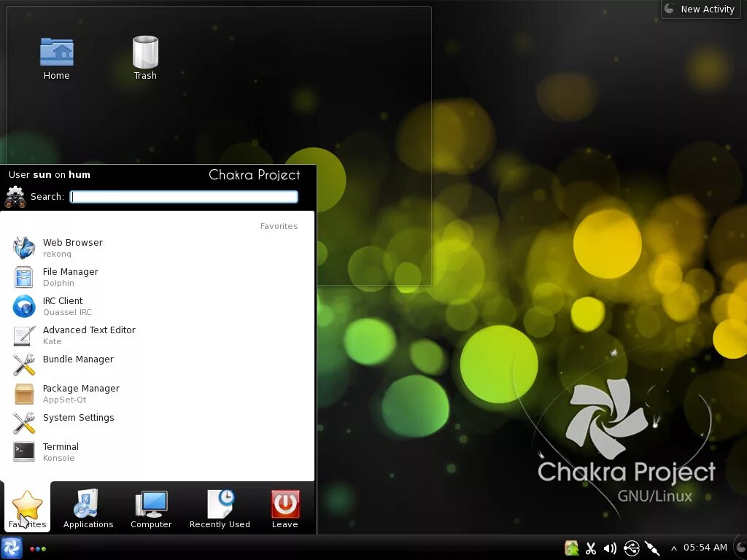Open the USB device notifier icon

click(632, 548)
